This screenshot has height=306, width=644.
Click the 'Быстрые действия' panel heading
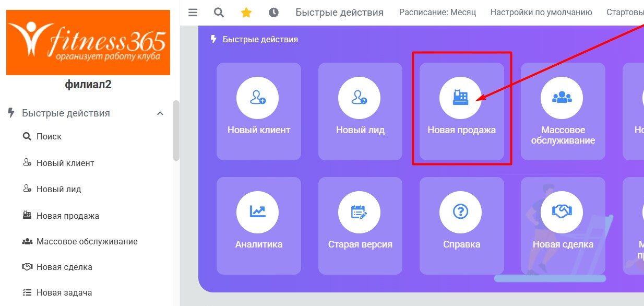click(260, 39)
